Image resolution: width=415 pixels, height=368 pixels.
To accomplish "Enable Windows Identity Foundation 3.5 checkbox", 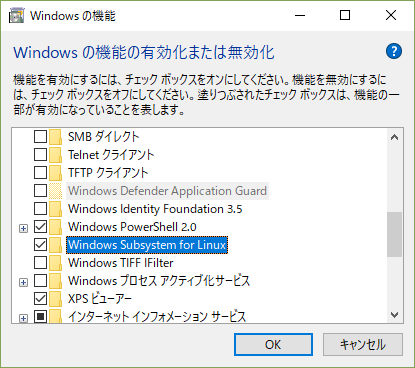I will (40, 209).
